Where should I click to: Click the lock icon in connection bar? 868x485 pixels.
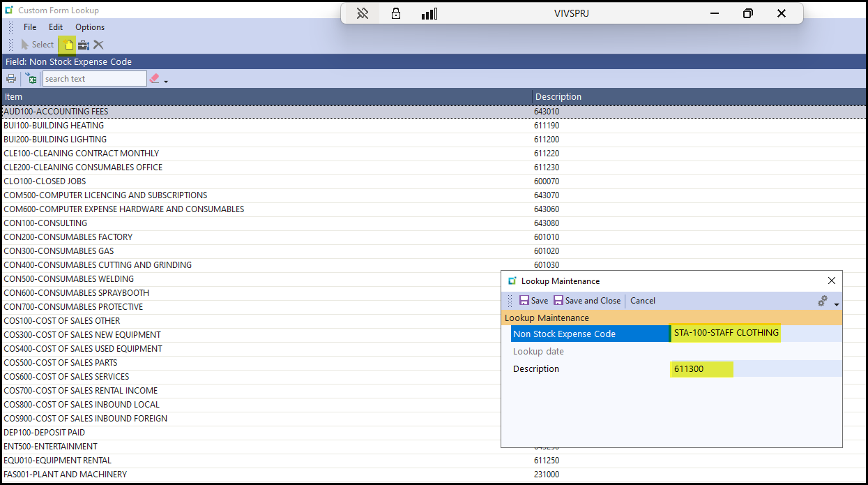click(x=396, y=14)
